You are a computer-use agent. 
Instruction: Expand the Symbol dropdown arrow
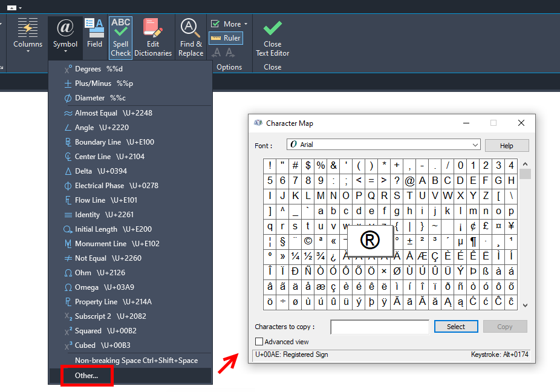(x=65, y=51)
